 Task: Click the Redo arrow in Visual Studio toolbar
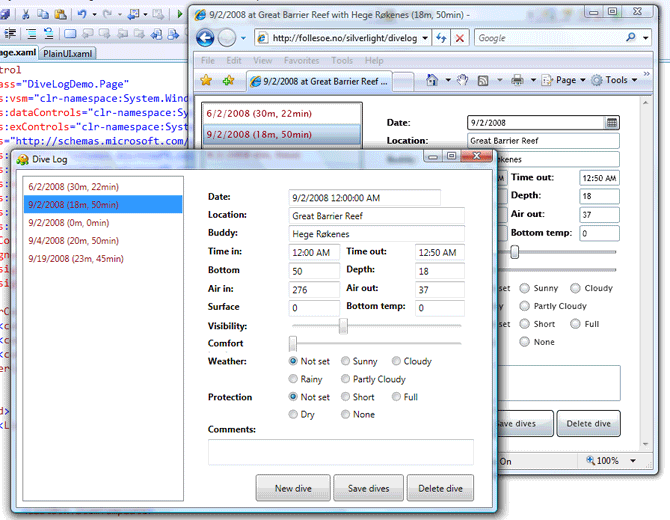(x=107, y=14)
